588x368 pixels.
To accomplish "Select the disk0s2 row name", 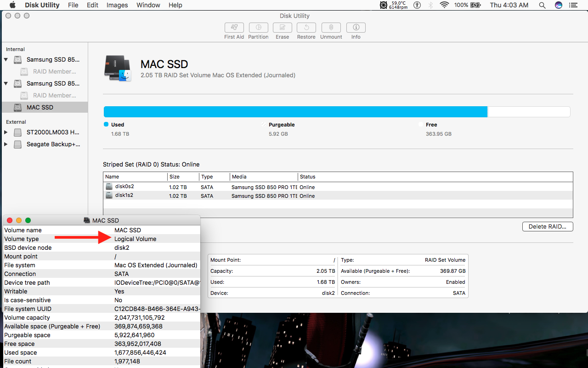I will 124,186.
